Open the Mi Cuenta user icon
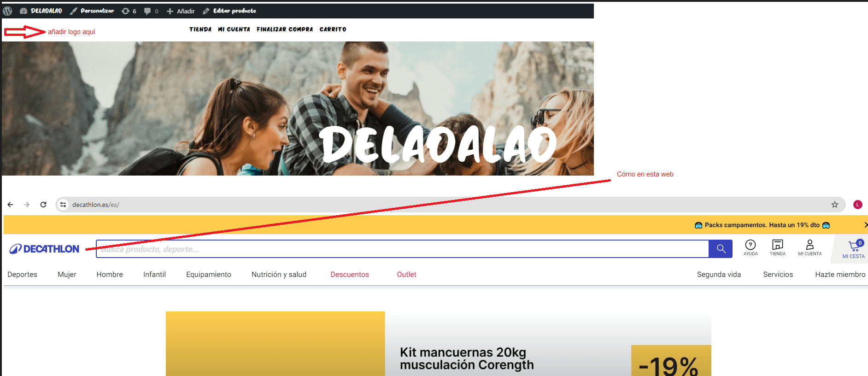868x376 pixels. point(810,247)
